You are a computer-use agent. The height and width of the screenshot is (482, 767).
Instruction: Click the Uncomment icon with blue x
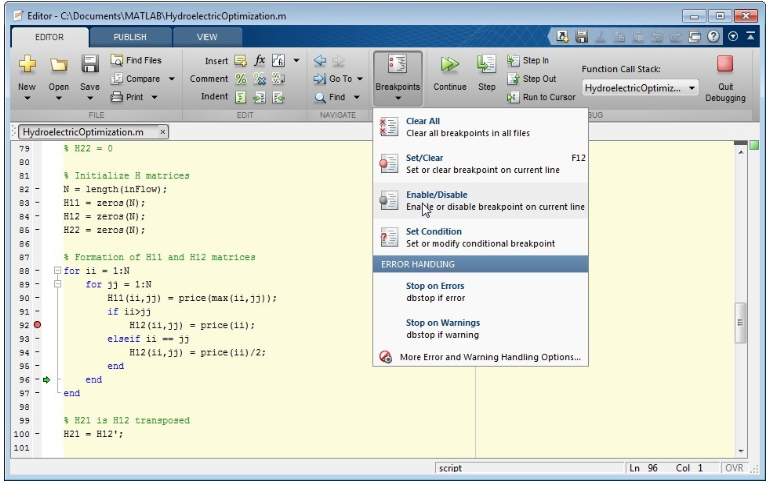point(259,79)
